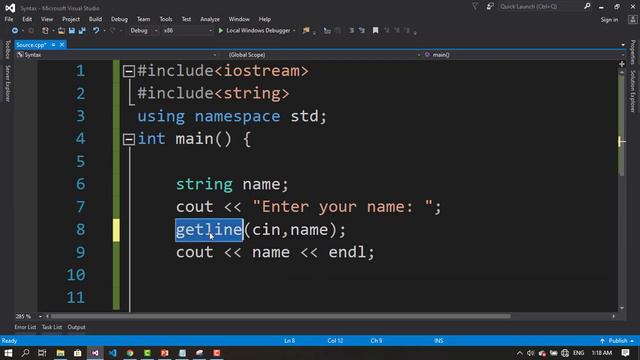This screenshot has height=360, width=640.
Task: Save the file with the Save icon
Action: [x=72, y=31]
